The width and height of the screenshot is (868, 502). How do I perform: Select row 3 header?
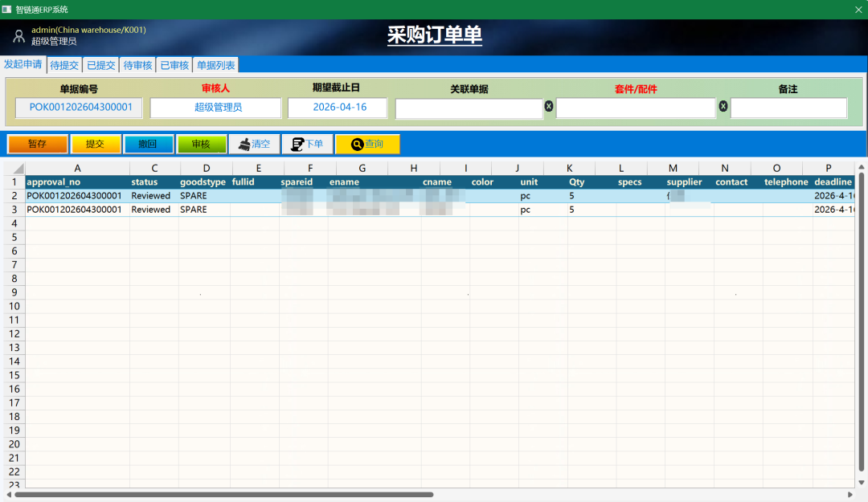[x=14, y=209]
